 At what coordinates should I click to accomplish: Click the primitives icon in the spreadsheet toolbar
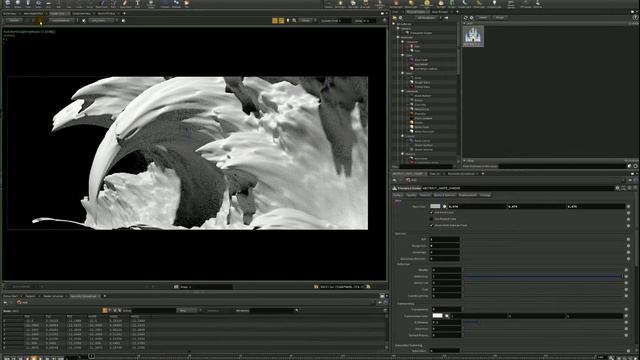tap(115, 310)
